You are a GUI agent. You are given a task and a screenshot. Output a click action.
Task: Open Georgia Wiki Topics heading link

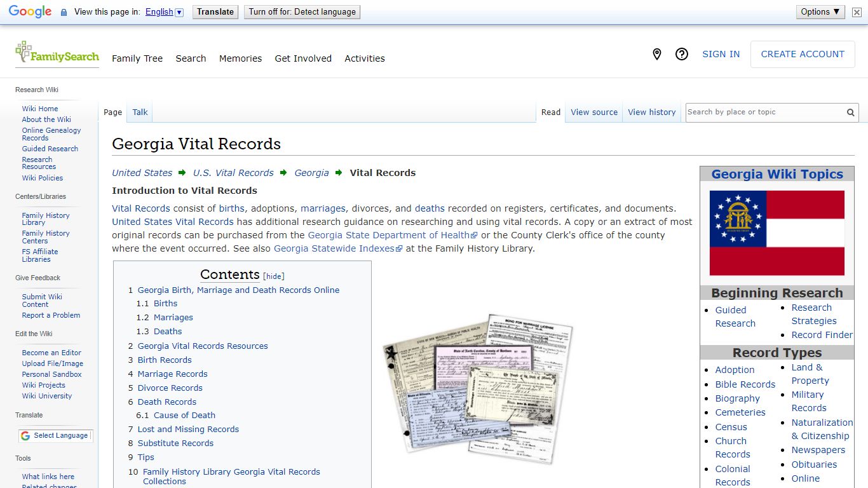pos(777,174)
